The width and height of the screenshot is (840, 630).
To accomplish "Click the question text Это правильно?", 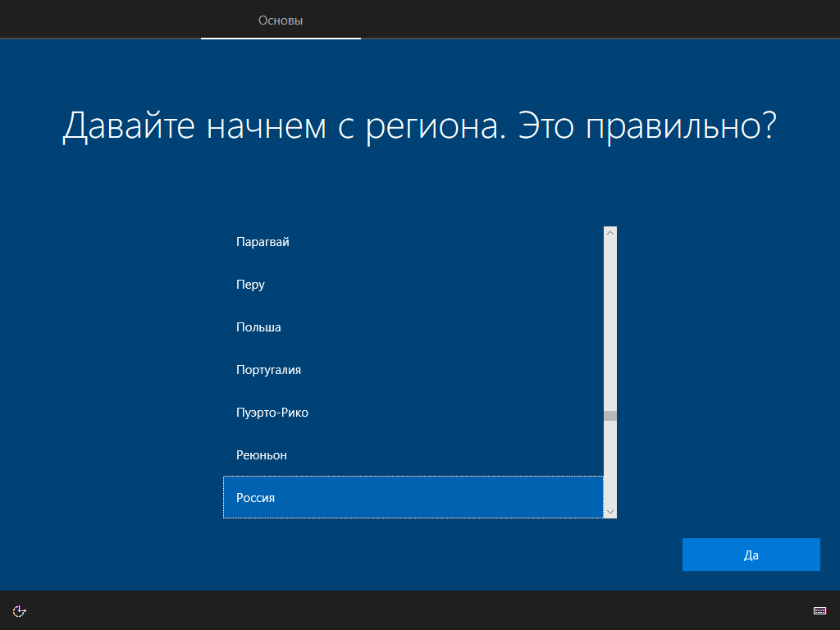I will pos(647,126).
